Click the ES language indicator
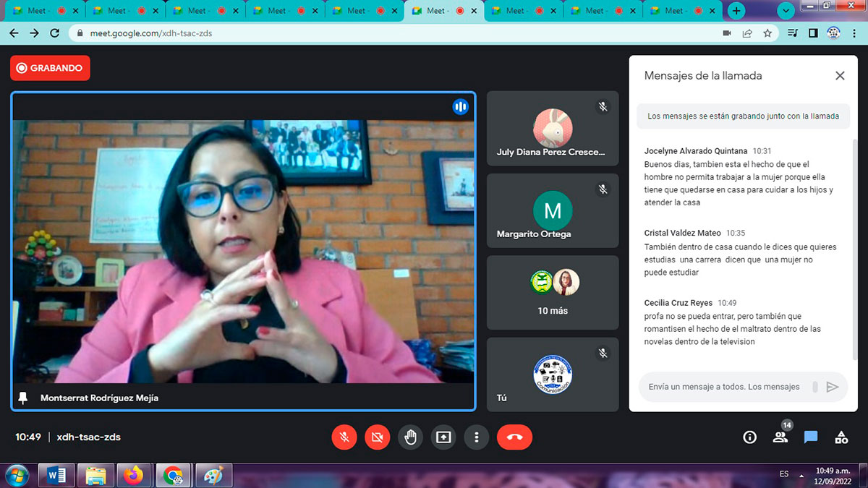868x488 pixels. [784, 474]
